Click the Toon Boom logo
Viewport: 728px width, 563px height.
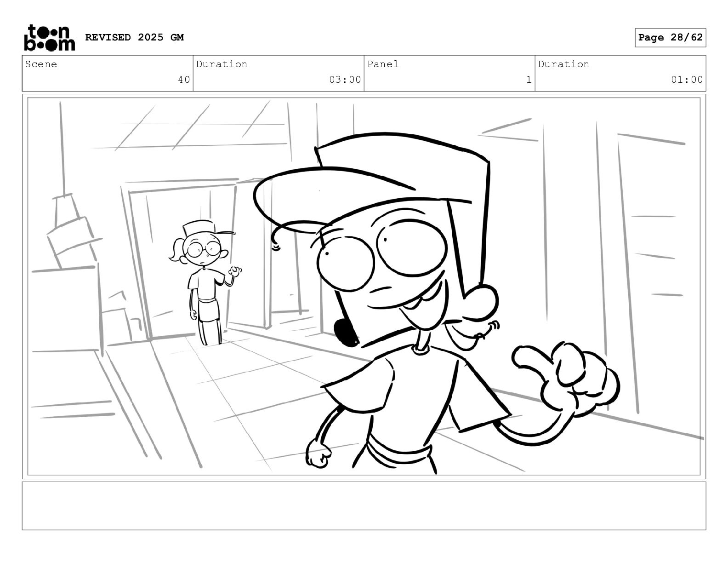[49, 37]
